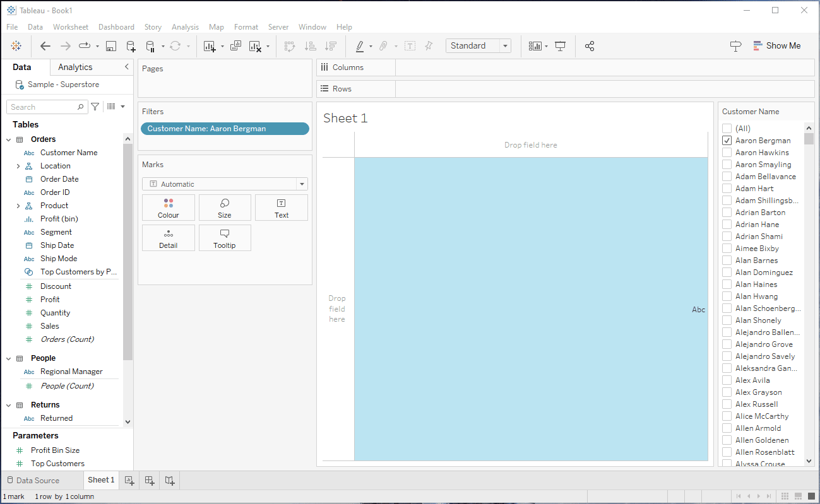The width and height of the screenshot is (820, 504).
Task: Click the New Worksheet toolbar icon
Action: tap(210, 46)
